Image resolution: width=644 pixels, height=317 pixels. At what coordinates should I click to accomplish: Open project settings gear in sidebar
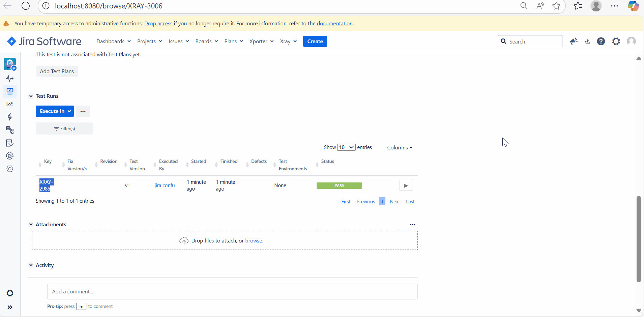point(10,293)
